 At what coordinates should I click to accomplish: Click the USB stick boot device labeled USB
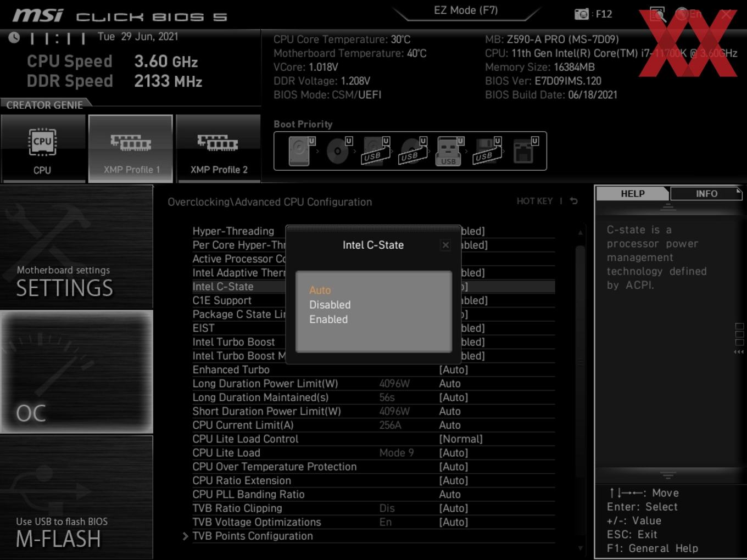[x=449, y=152]
